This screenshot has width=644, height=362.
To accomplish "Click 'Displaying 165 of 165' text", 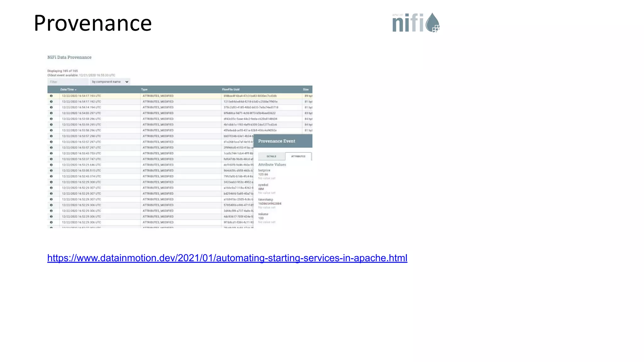I will [x=63, y=71].
